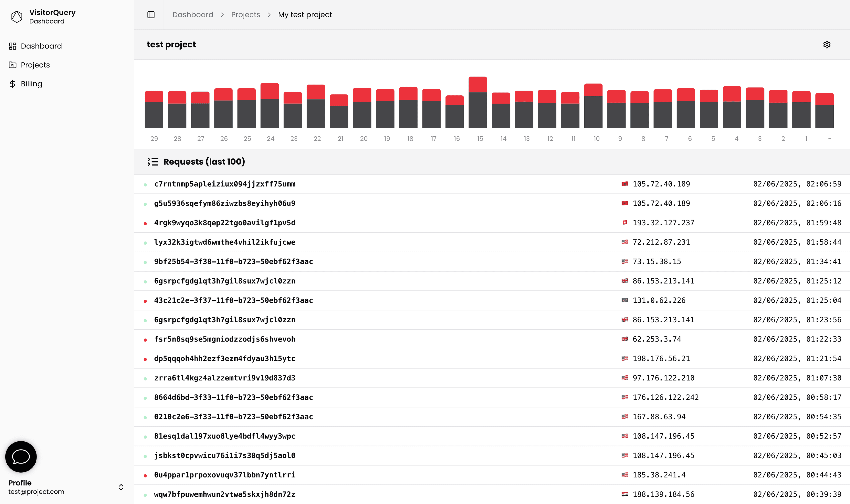
Task: Click the Billing dollar icon
Action: [x=13, y=83]
